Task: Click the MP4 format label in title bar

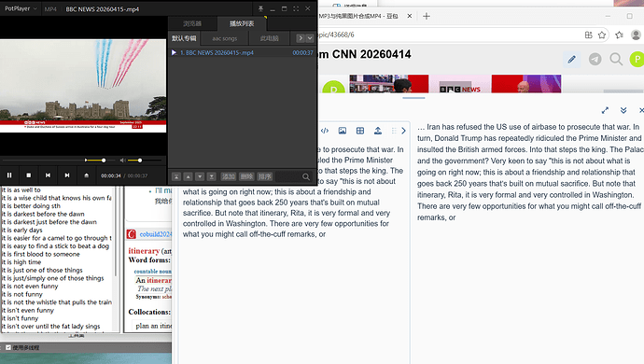Action: click(x=50, y=9)
